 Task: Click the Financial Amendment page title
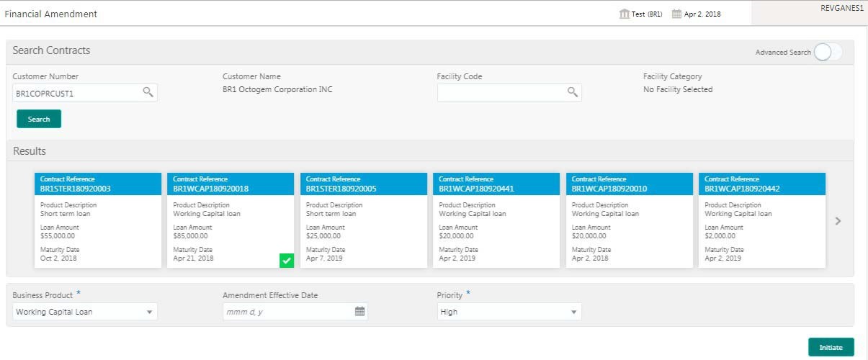(x=51, y=14)
